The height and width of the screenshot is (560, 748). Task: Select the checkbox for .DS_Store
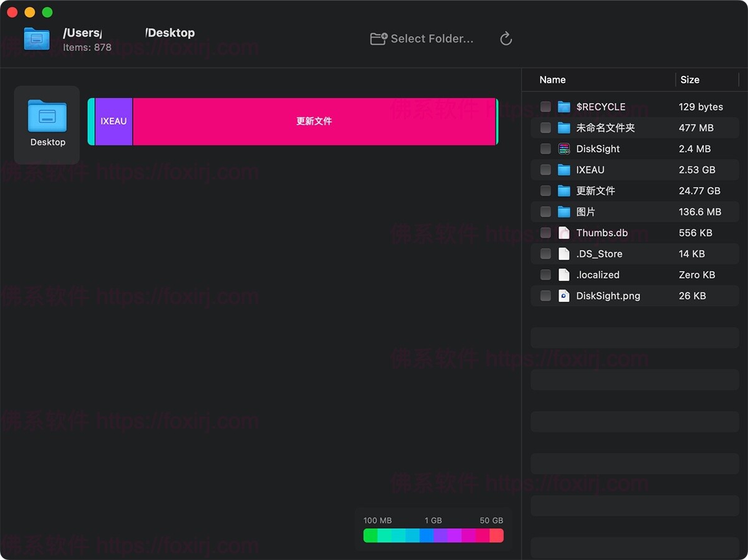[x=545, y=254]
